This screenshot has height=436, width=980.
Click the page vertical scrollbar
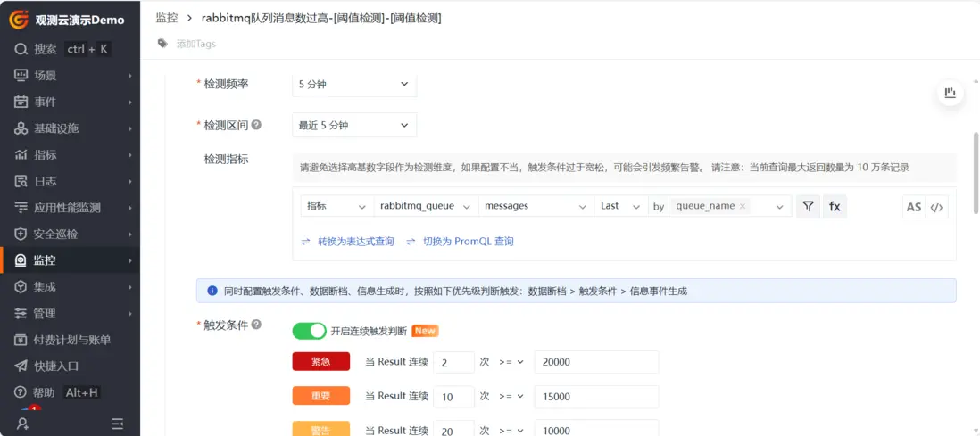[x=976, y=172]
